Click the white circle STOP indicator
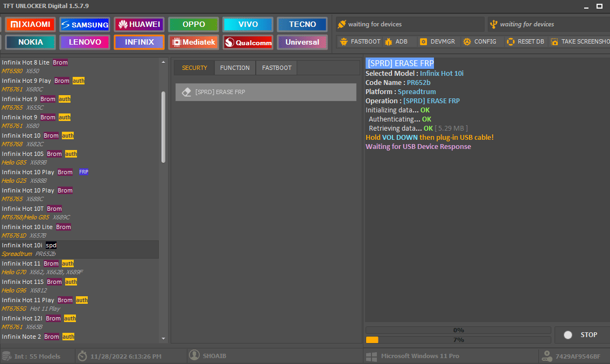The width and height of the screenshot is (610, 364). (x=568, y=335)
